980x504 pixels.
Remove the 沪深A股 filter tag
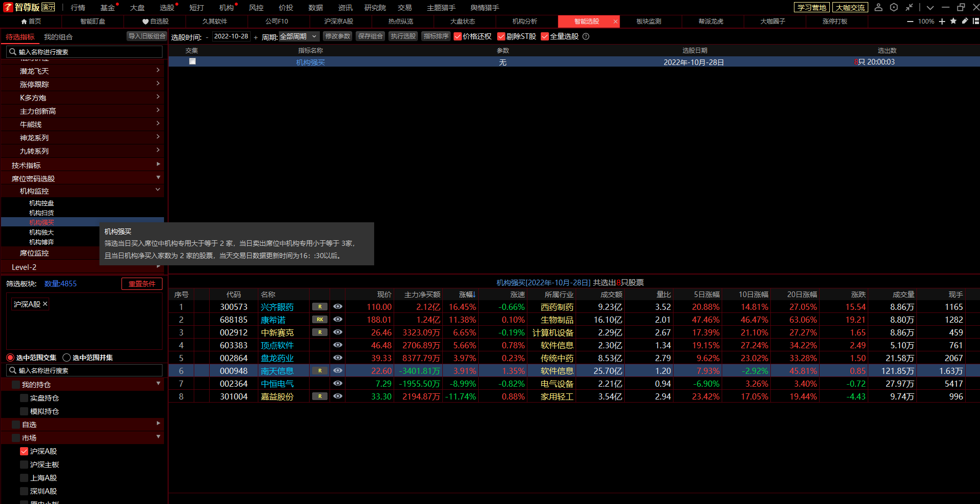[45, 304]
